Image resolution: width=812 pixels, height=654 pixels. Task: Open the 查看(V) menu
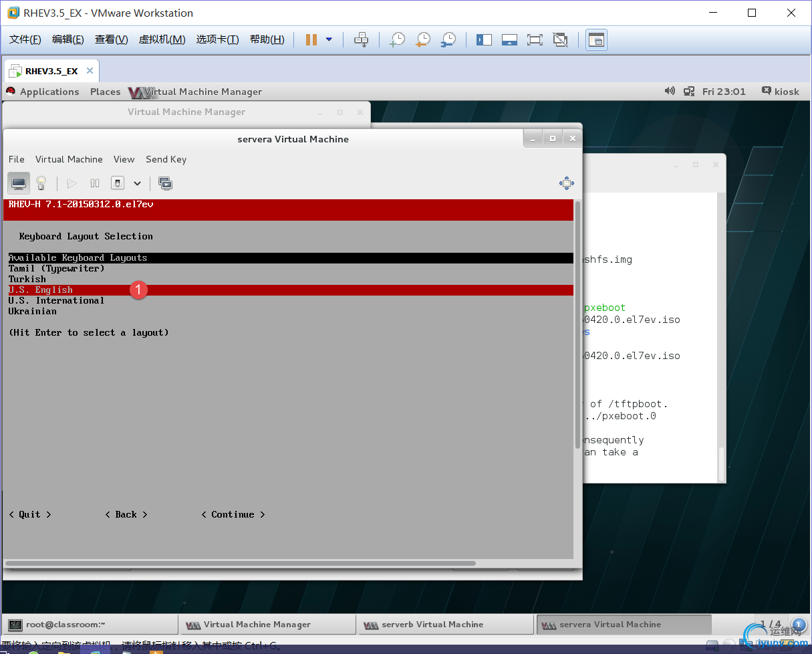coord(112,39)
